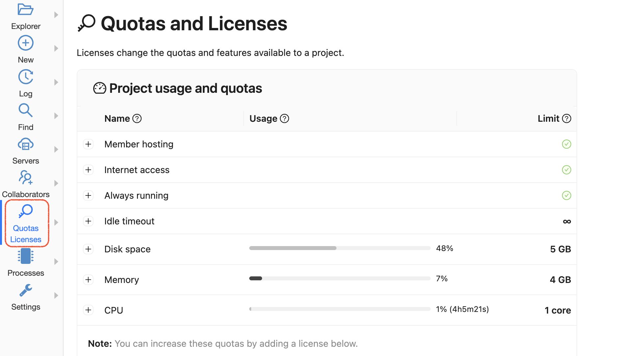
Task: Open the Log clock icon
Action: [x=25, y=77]
